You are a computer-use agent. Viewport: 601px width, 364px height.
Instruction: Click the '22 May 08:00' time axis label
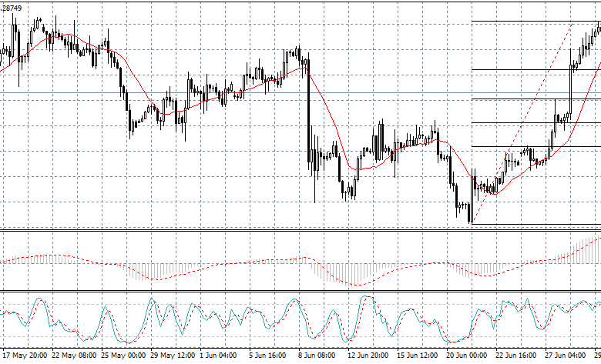point(75,356)
